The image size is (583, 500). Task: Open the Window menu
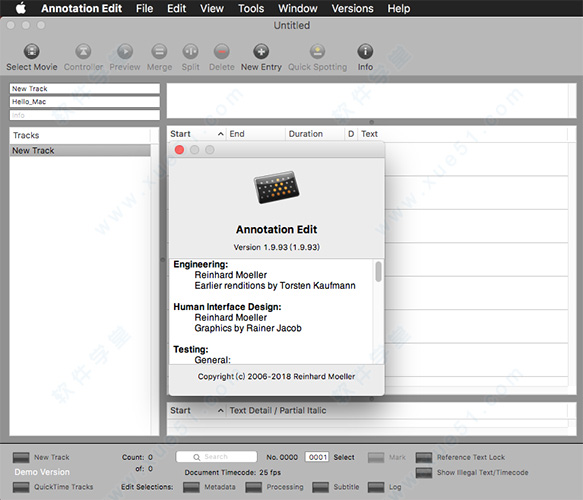coord(298,8)
